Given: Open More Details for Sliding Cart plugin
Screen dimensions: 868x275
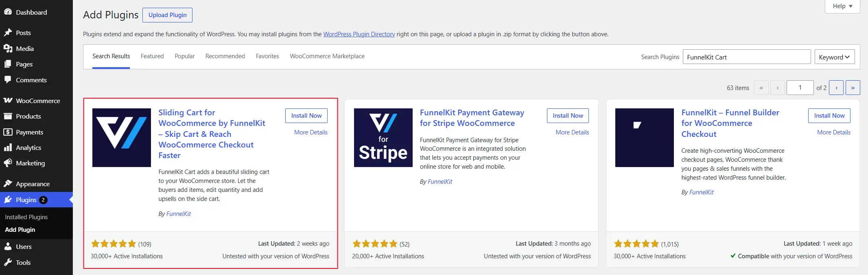Looking at the screenshot, I should (311, 132).
